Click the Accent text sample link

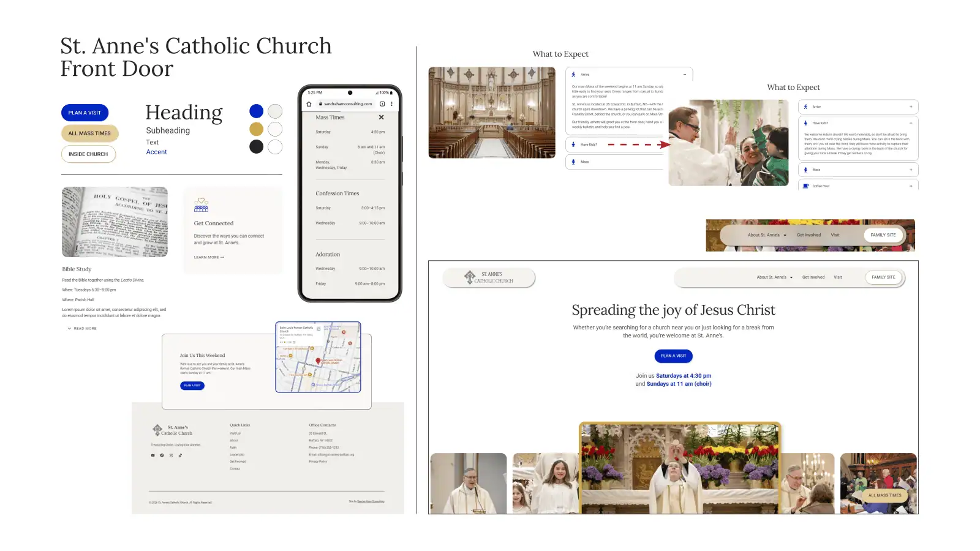tap(156, 152)
